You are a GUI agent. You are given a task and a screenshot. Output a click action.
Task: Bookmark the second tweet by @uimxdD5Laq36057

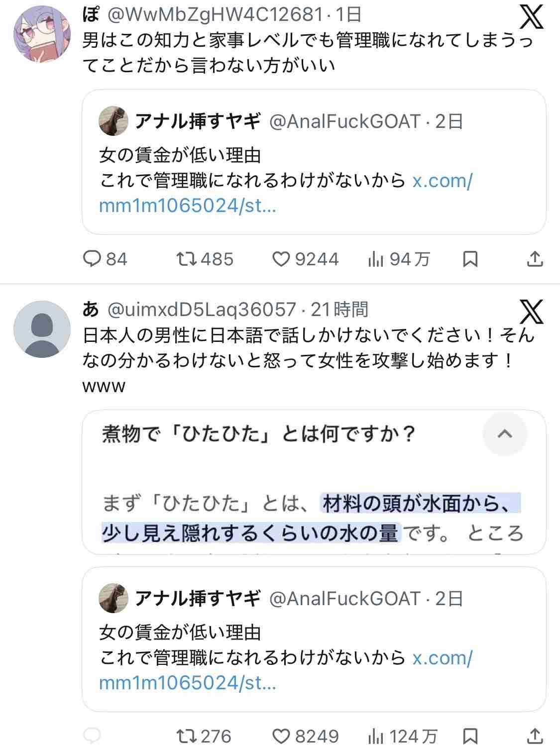pos(470,736)
